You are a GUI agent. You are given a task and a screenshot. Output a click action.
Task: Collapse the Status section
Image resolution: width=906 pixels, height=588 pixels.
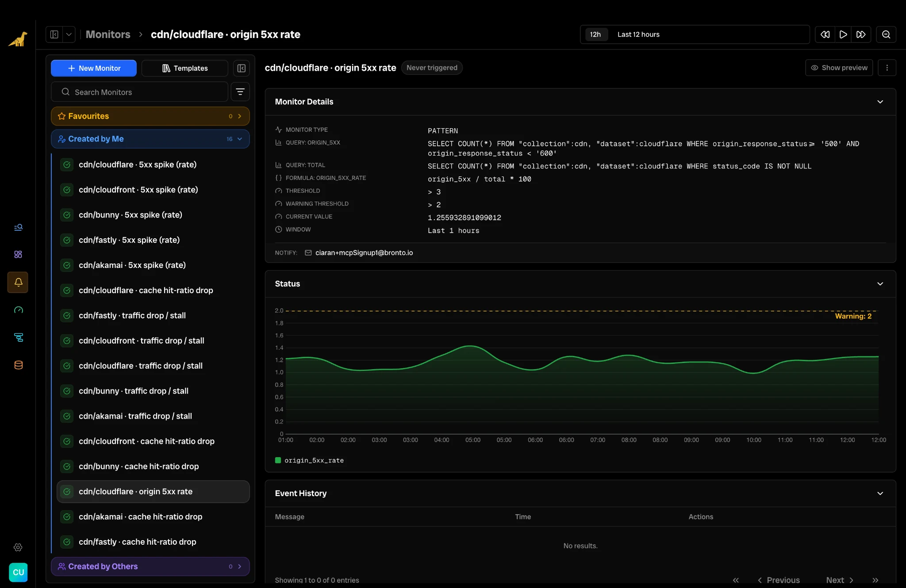click(x=880, y=284)
